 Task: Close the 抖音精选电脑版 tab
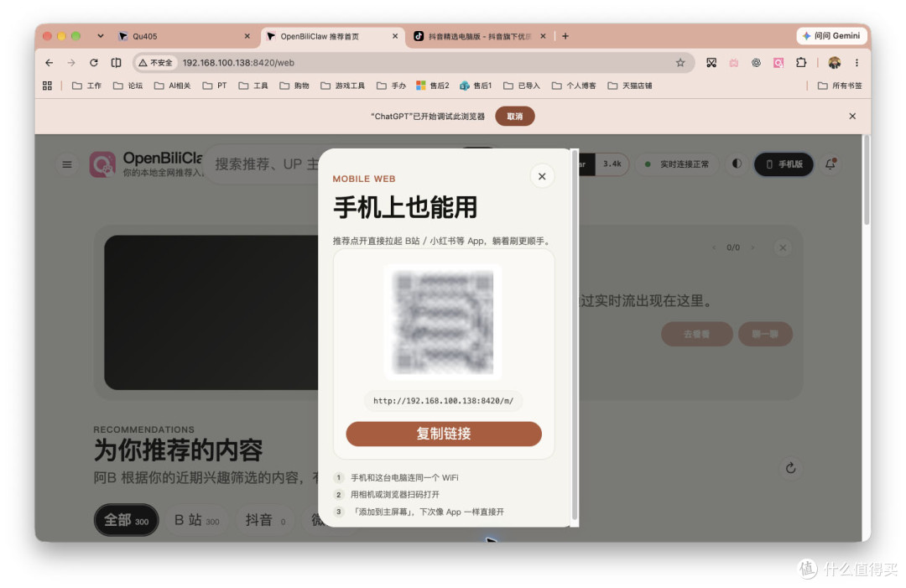[543, 36]
